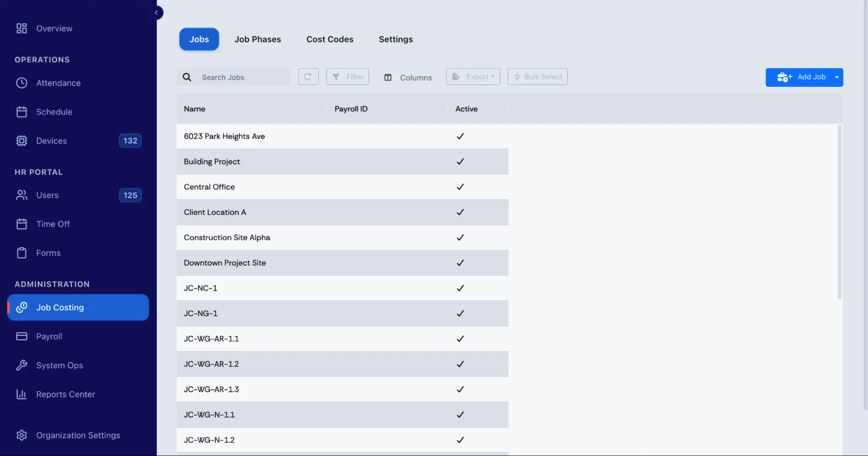Click the jobs table vertical scrollbar
The height and width of the screenshot is (456, 868).
839,212
